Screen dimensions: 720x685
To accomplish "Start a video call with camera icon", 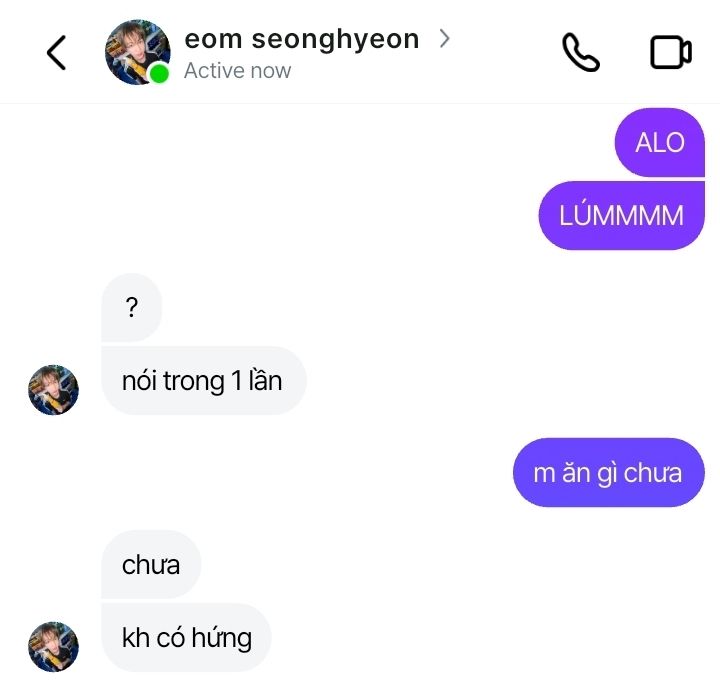I will click(671, 52).
